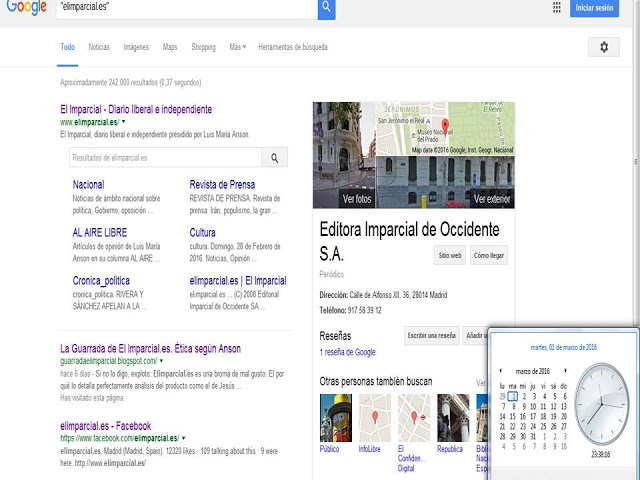Screen dimensions: 640x480
Task: Open the AL AIRE LIBRE sitelink
Action: (100, 233)
